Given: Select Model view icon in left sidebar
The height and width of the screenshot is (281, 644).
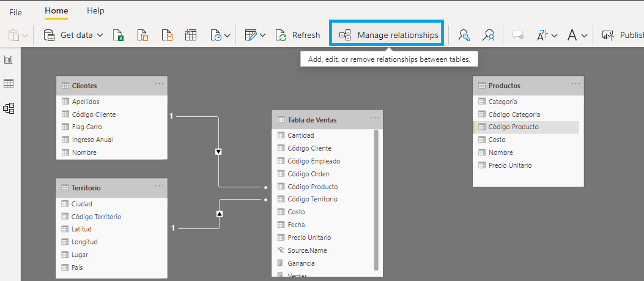Looking at the screenshot, I should (9, 108).
